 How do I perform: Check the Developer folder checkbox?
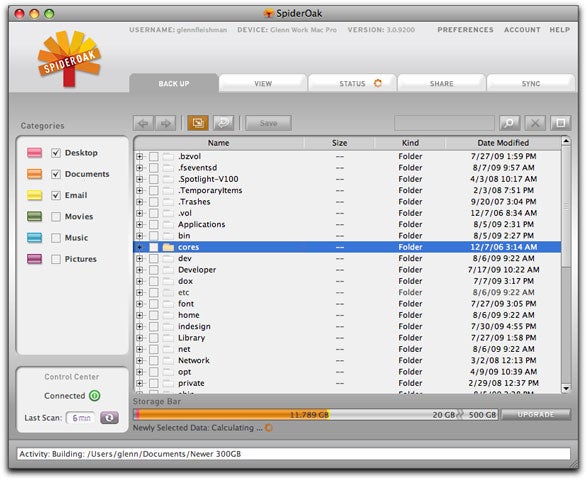[154, 270]
